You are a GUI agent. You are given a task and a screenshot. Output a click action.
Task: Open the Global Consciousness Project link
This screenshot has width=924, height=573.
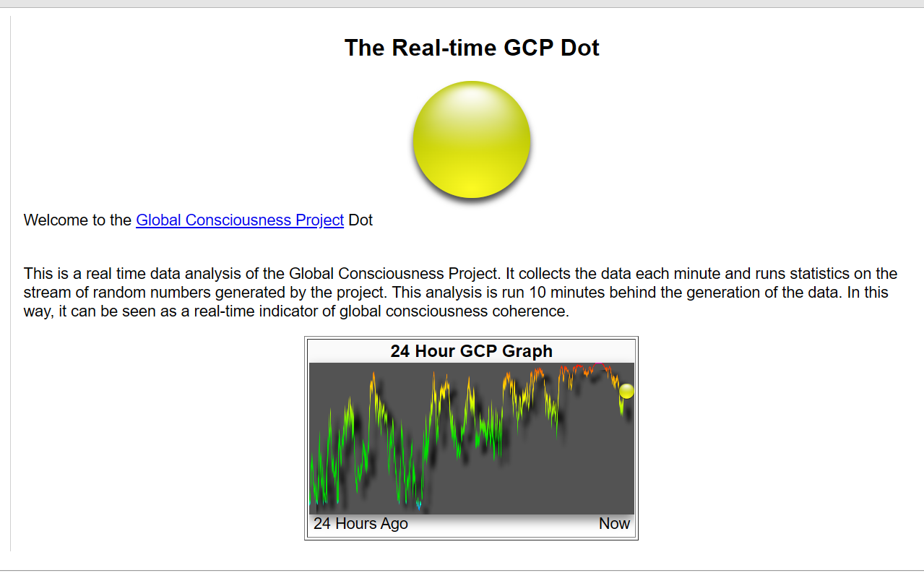click(240, 220)
